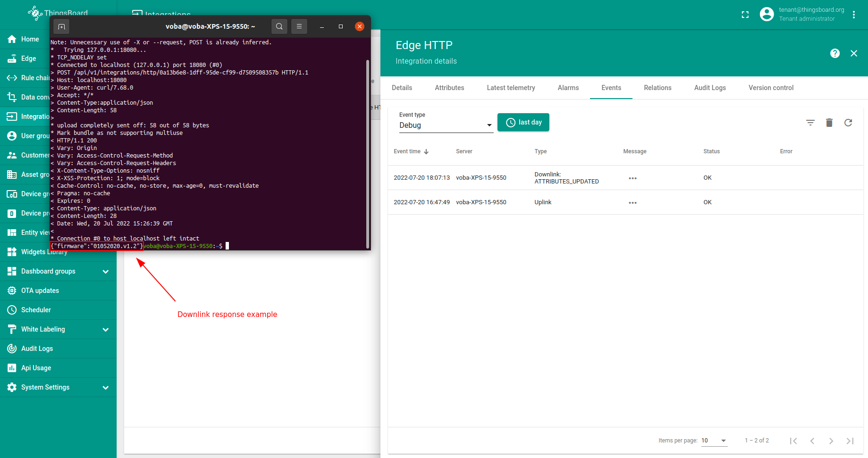Go to the previous page
868x458 pixels.
click(812, 441)
